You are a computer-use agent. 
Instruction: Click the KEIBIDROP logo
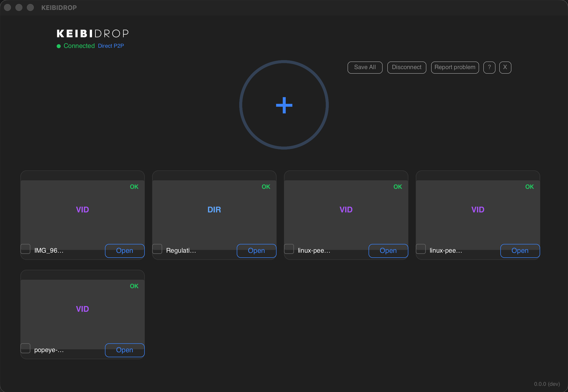point(92,33)
